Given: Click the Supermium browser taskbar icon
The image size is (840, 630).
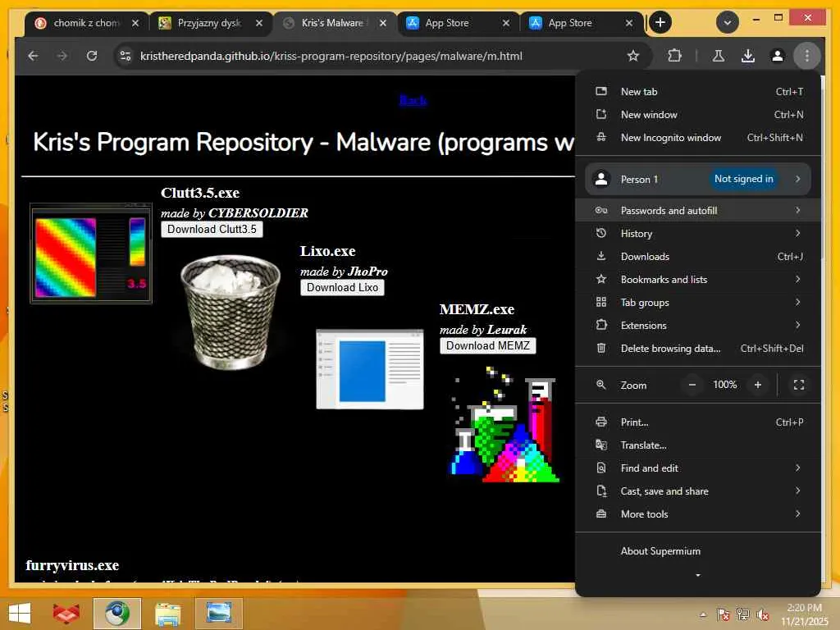Looking at the screenshot, I should [x=116, y=614].
